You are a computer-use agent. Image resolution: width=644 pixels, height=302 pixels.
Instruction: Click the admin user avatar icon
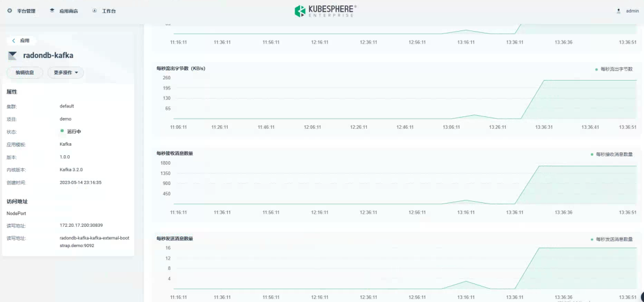click(x=618, y=11)
